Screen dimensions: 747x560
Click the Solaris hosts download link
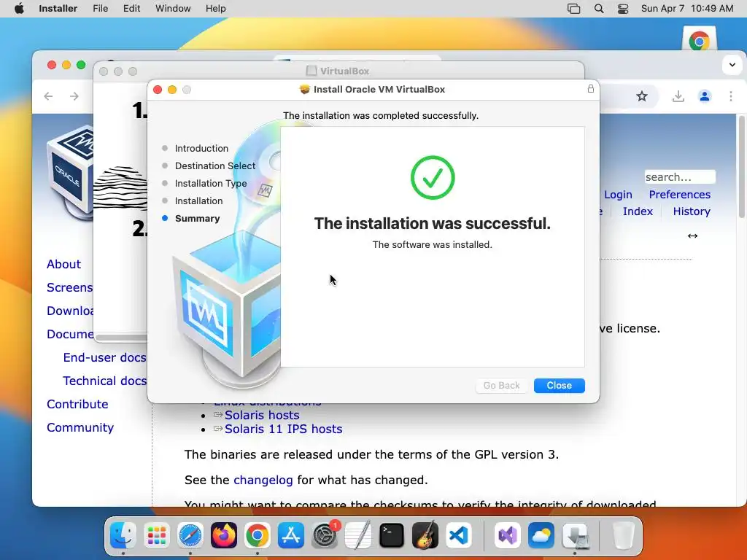(x=262, y=415)
